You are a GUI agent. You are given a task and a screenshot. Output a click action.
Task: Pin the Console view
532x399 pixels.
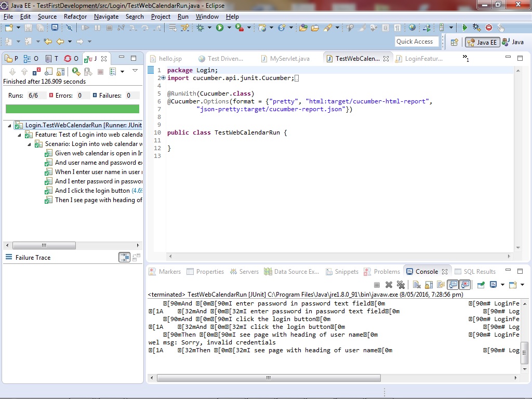click(481, 285)
